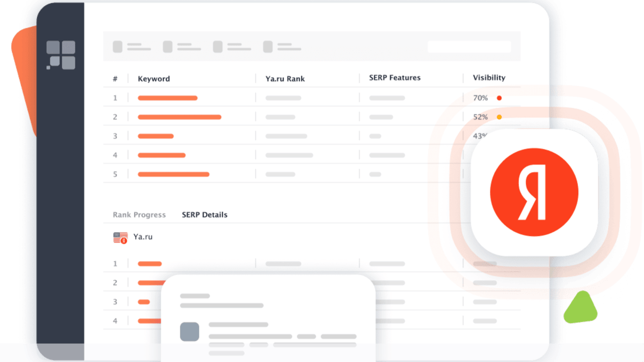The image size is (644, 362).
Task: Open the SERP Details tab
Action: 205,215
